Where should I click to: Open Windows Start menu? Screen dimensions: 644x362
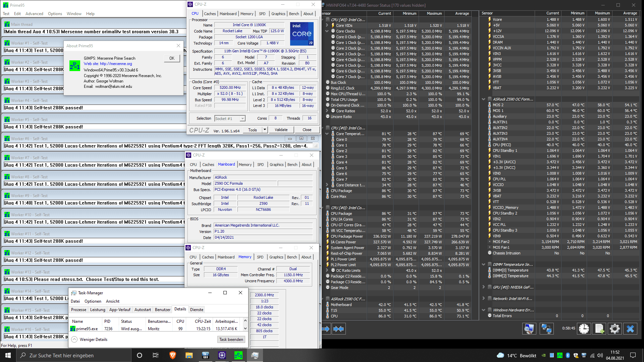[x=8, y=355]
